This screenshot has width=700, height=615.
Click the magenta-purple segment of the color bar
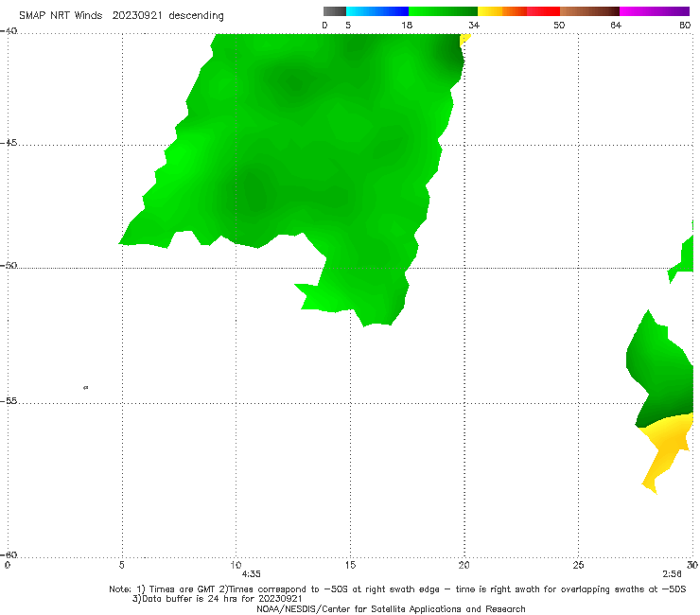(655, 11)
